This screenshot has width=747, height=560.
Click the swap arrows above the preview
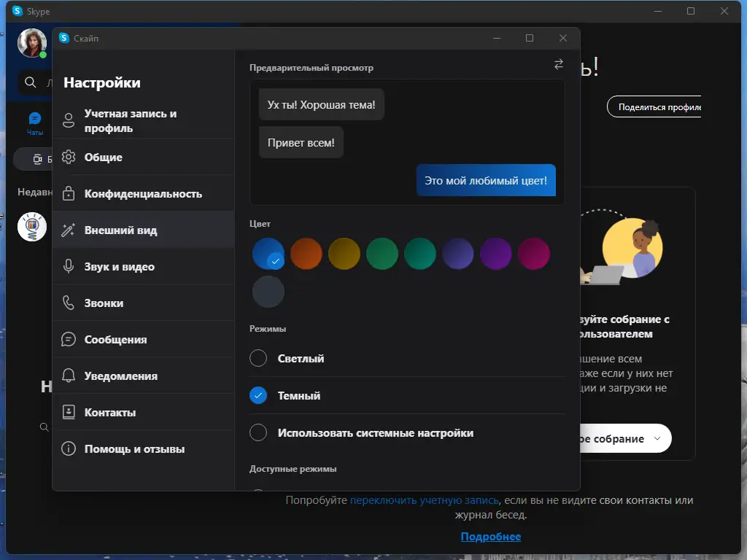pos(558,64)
